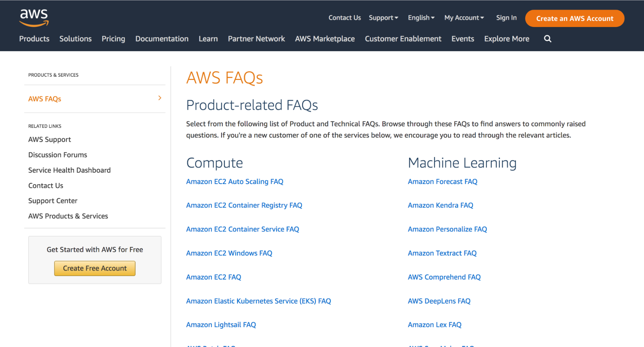
Task: Open the Products menu
Action: (34, 39)
